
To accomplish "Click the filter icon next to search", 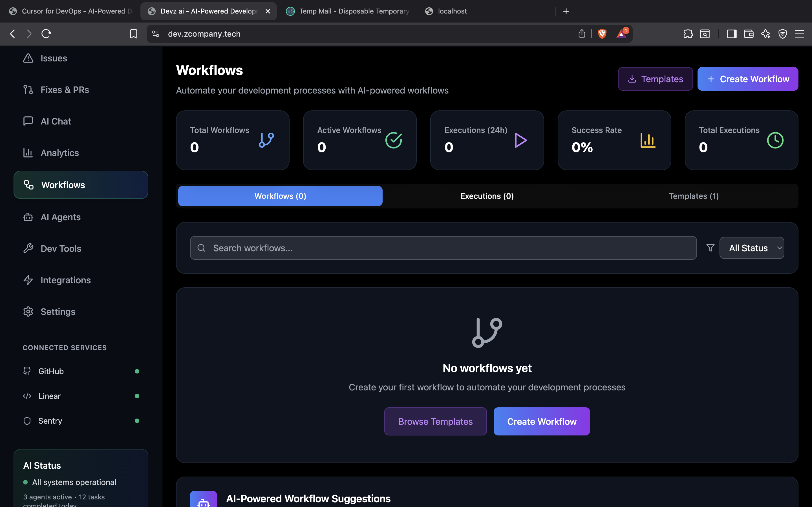I will [x=710, y=248].
